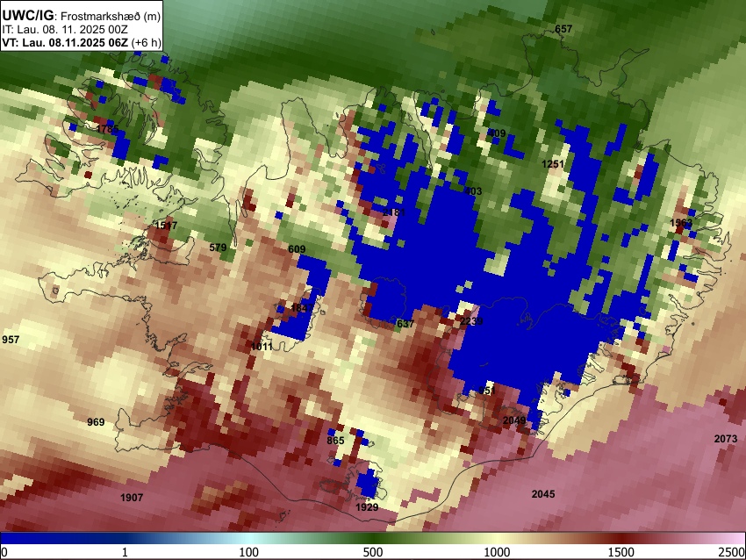Click the 1011 map label
Viewport: 746px width, 560px height.
coord(262,347)
